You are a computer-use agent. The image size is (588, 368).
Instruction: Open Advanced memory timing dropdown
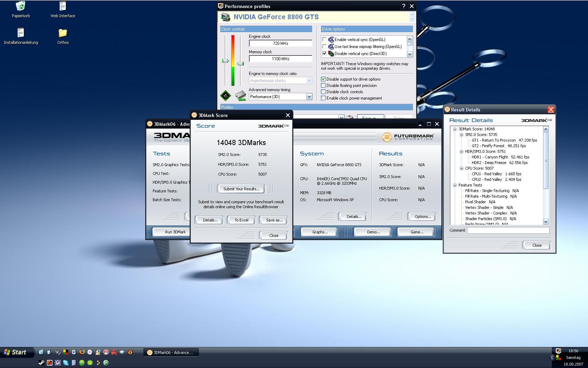[x=309, y=97]
